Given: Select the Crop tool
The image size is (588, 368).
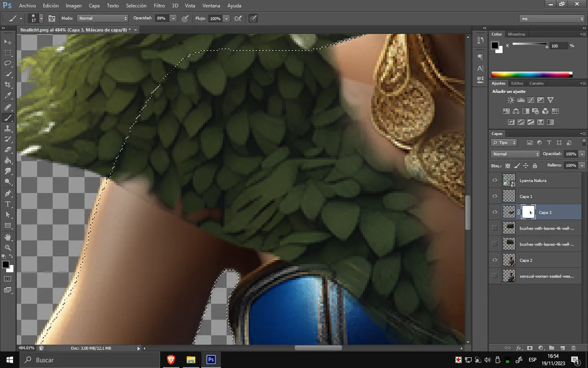Looking at the screenshot, I should (8, 85).
